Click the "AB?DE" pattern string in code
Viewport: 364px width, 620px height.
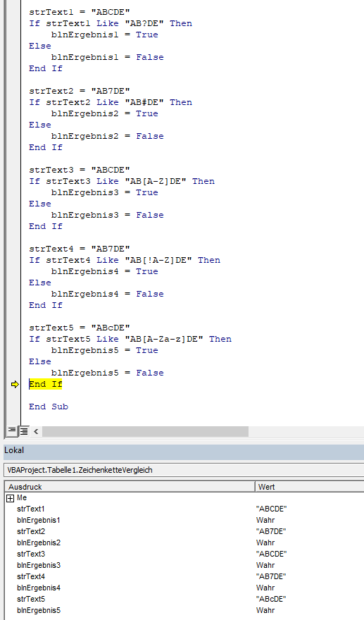click(144, 23)
